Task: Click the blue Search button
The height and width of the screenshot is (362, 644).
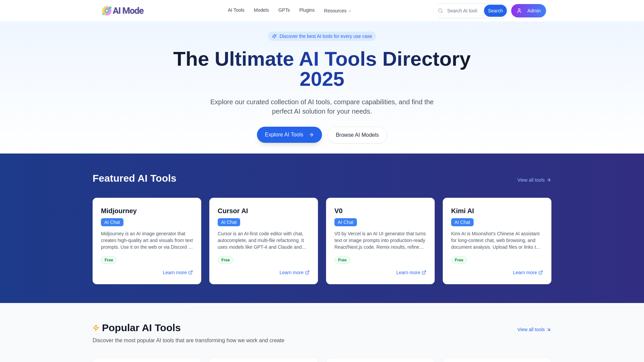Action: point(495,11)
